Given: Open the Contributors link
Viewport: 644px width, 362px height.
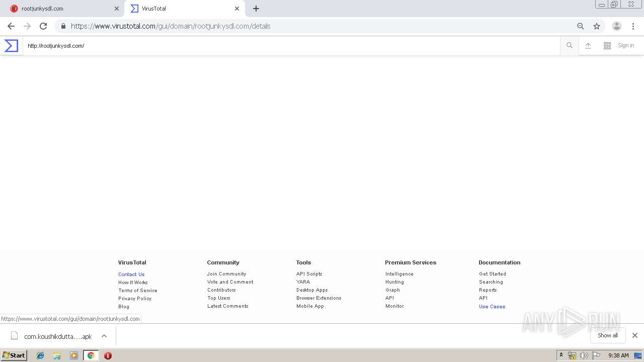Looking at the screenshot, I should click(x=221, y=290).
